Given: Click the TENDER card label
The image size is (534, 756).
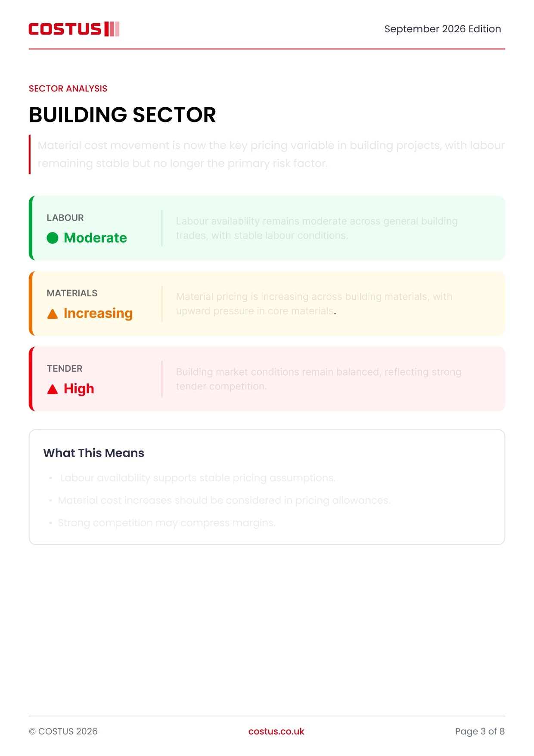Looking at the screenshot, I should (65, 368).
